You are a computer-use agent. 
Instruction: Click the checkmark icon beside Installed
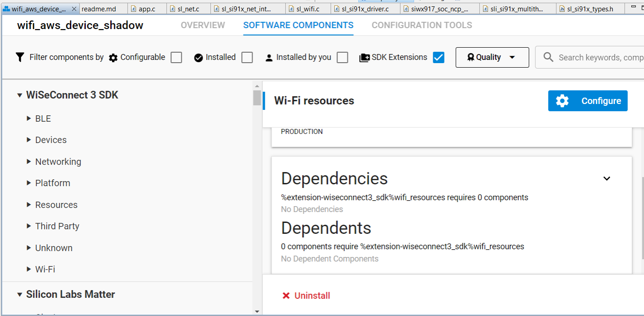pyautogui.click(x=198, y=57)
